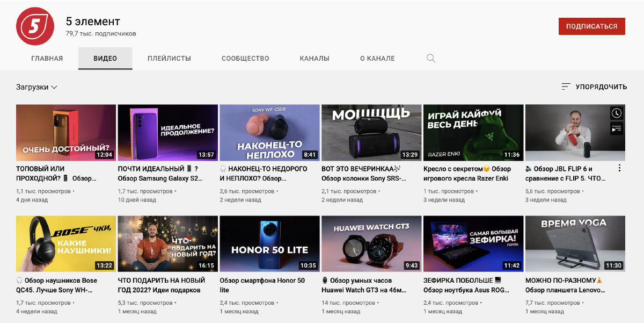Click the 10 дней назад upload date
644x323 pixels.
137,200
